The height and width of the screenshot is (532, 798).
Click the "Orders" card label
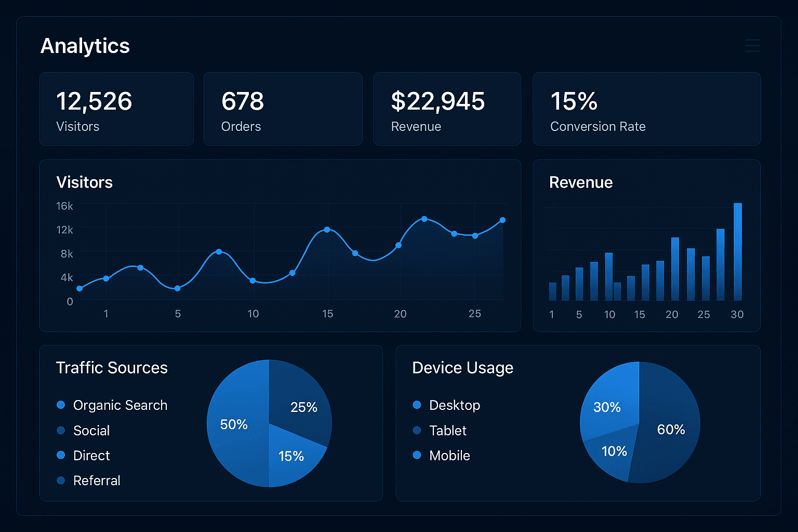[x=241, y=127]
